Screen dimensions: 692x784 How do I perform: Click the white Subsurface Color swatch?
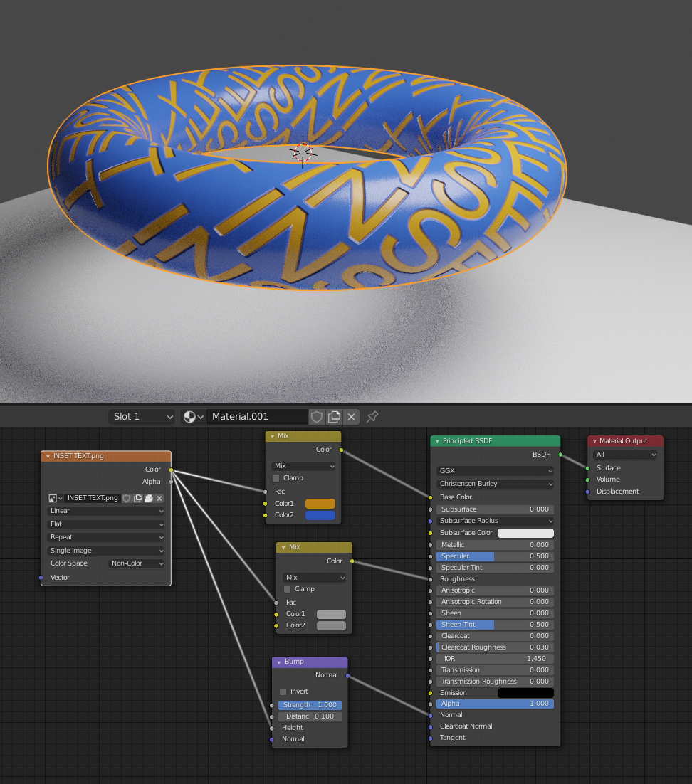click(x=525, y=533)
